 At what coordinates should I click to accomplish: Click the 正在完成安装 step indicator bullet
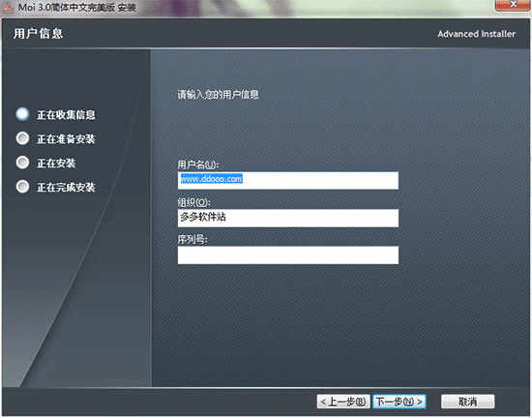(x=22, y=187)
